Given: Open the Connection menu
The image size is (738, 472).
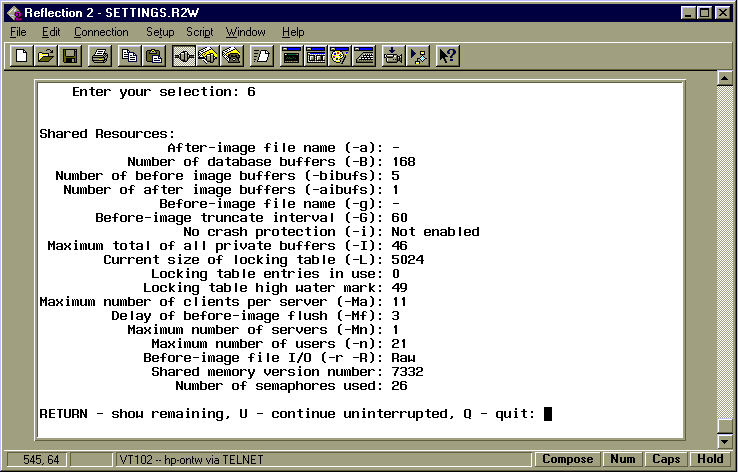Looking at the screenshot, I should [x=101, y=32].
